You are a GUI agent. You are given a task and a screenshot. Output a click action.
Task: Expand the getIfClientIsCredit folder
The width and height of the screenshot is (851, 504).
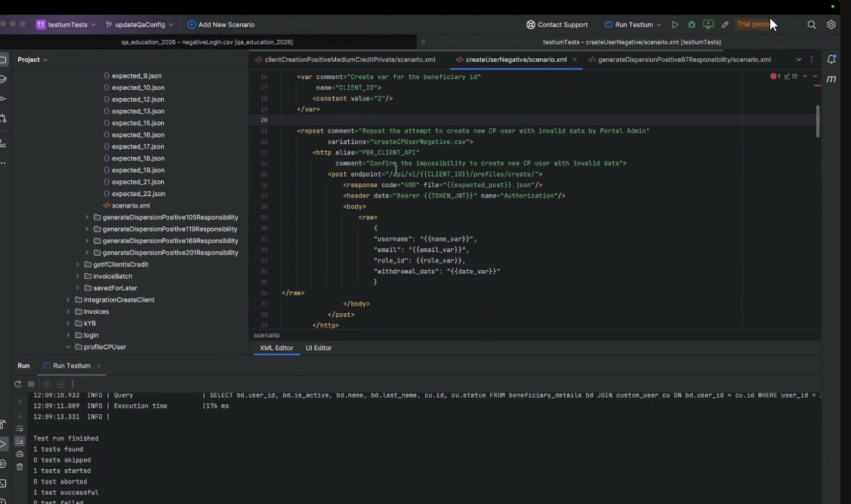[x=78, y=264]
